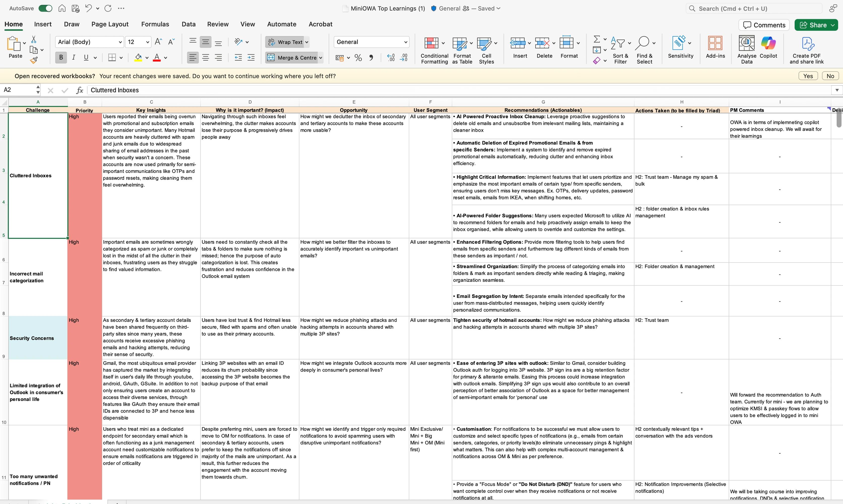Open the Automate ribbon tab
Screen dimensions: 843x504
pyautogui.click(x=282, y=24)
